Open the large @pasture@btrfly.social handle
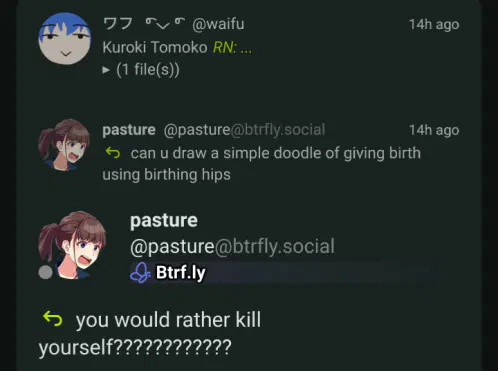 [232, 246]
